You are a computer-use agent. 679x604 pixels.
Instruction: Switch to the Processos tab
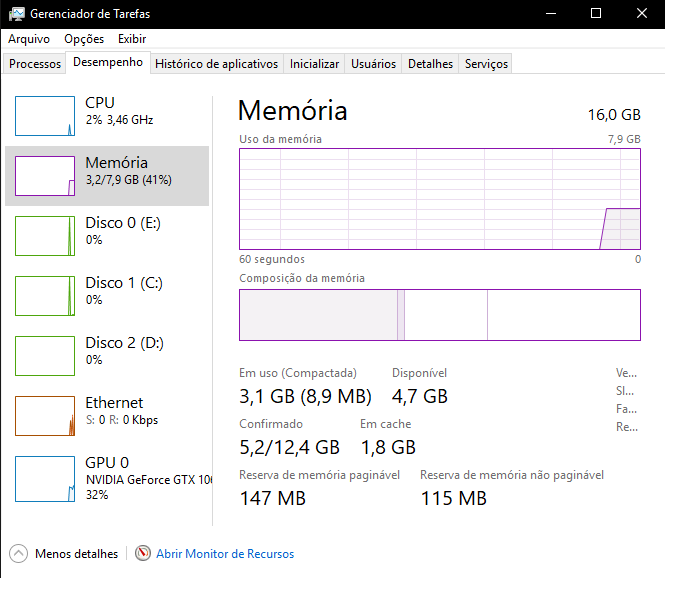tap(35, 64)
